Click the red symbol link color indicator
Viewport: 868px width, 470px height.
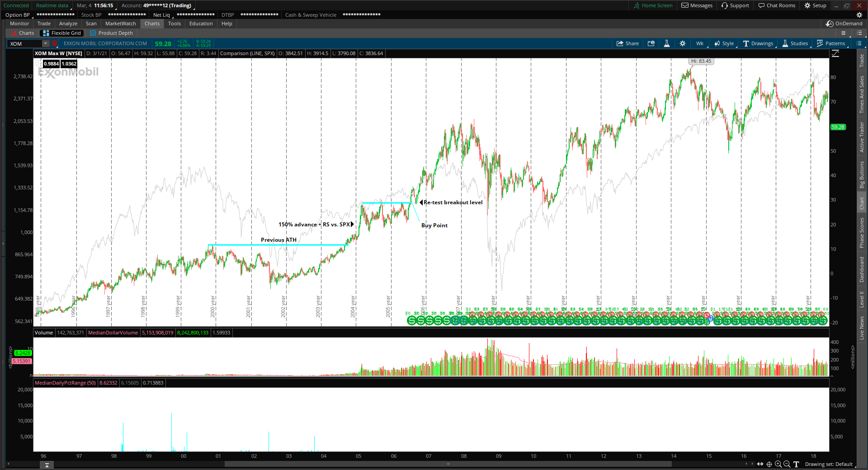[x=55, y=43]
